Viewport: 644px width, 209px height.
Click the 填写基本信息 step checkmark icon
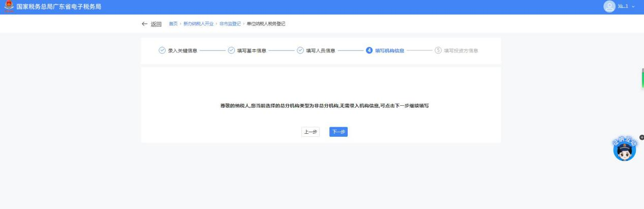[x=231, y=50]
